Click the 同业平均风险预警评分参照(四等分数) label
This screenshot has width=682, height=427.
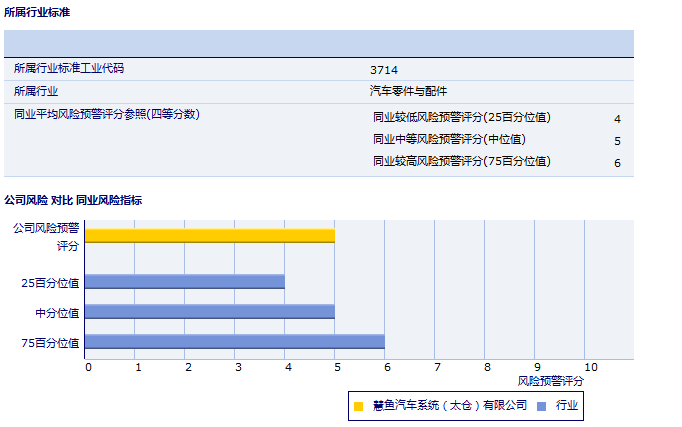click(x=107, y=115)
